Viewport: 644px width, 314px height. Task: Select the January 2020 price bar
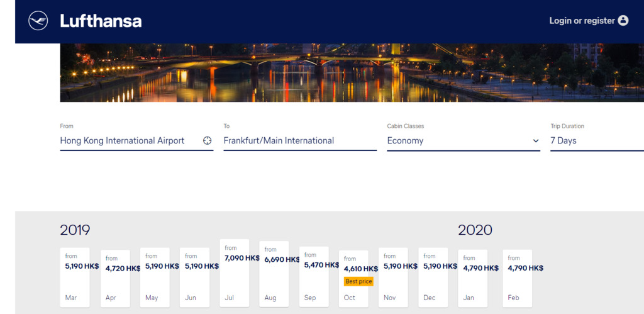[x=473, y=279]
